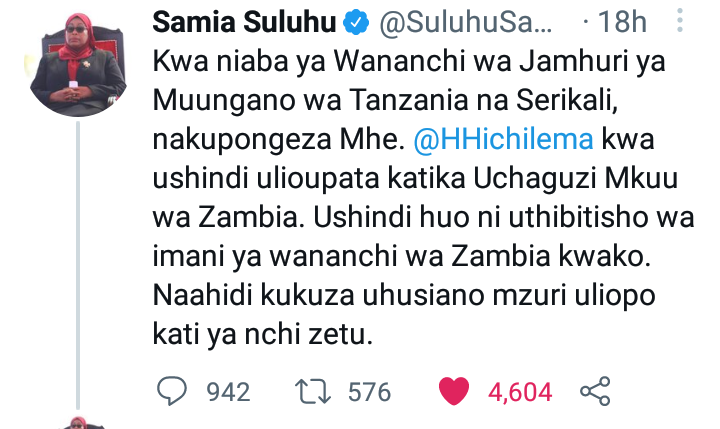Tap the share icon beside 4,604
Viewport: 720px width, 429px height.
click(x=595, y=391)
